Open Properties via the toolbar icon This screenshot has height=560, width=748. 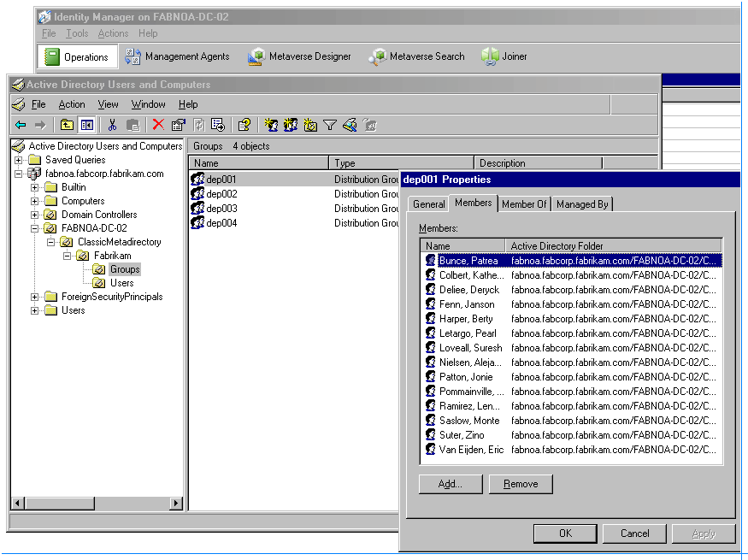coord(178,125)
